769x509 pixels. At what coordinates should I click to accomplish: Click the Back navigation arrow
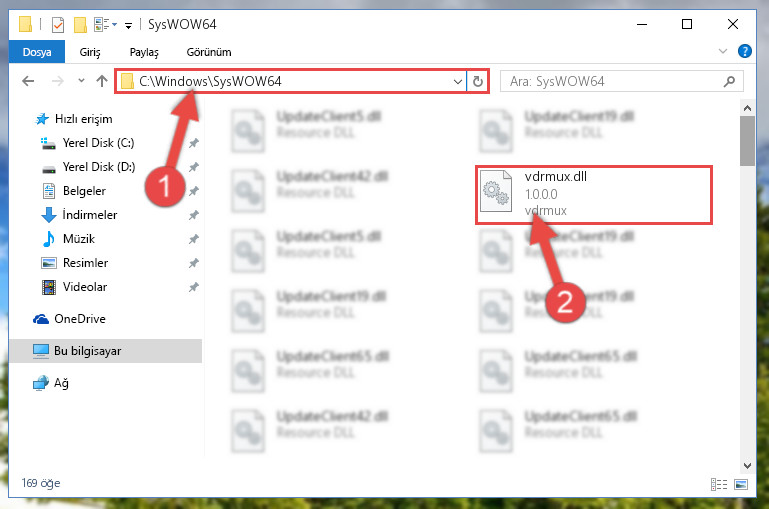pyautogui.click(x=28, y=81)
